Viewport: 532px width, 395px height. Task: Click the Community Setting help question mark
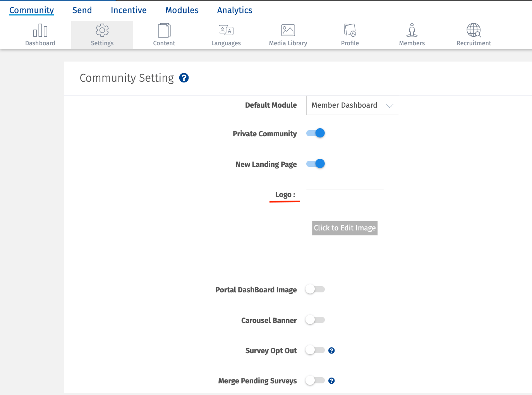(184, 78)
